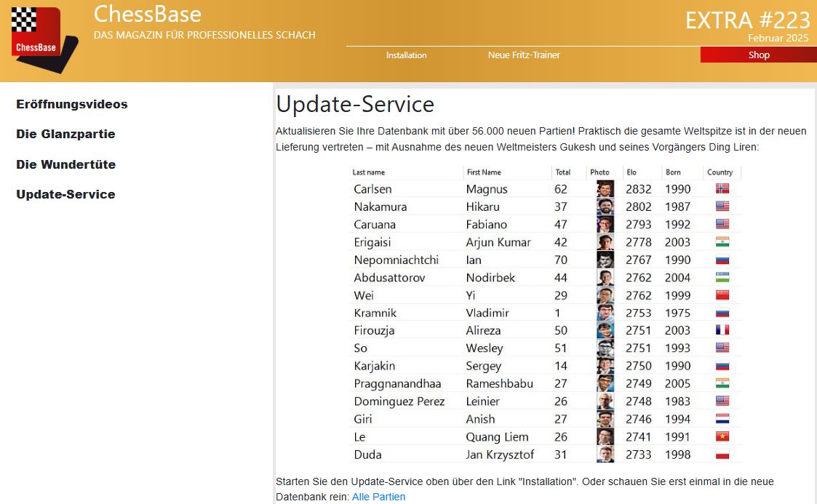Open the Installation menu link

click(406, 55)
